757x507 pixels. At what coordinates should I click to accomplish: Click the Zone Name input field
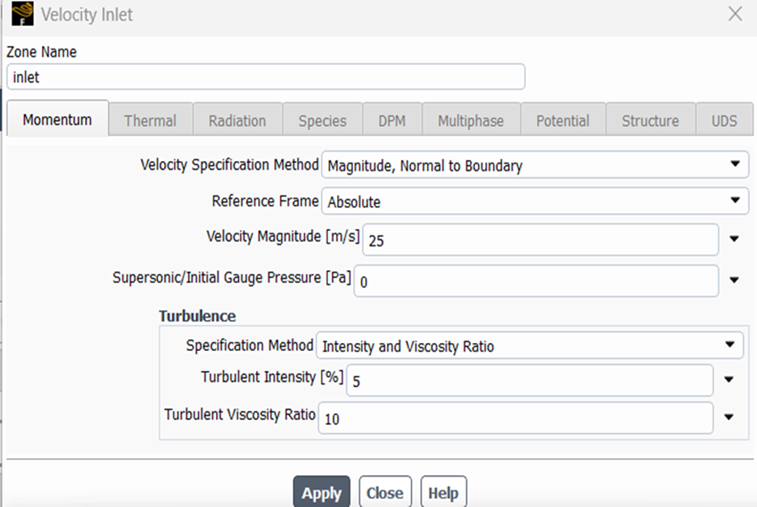(x=266, y=77)
